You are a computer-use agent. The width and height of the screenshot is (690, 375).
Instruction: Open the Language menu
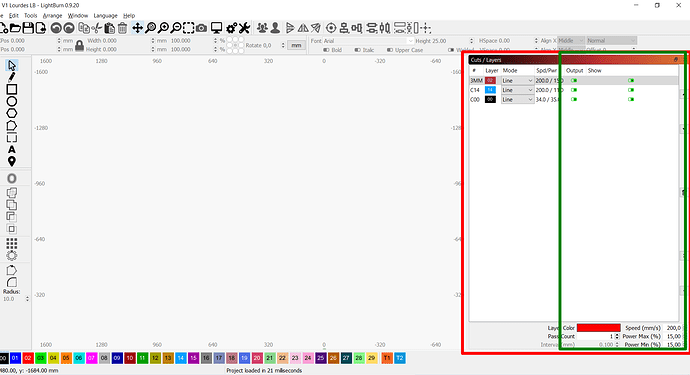coord(105,15)
